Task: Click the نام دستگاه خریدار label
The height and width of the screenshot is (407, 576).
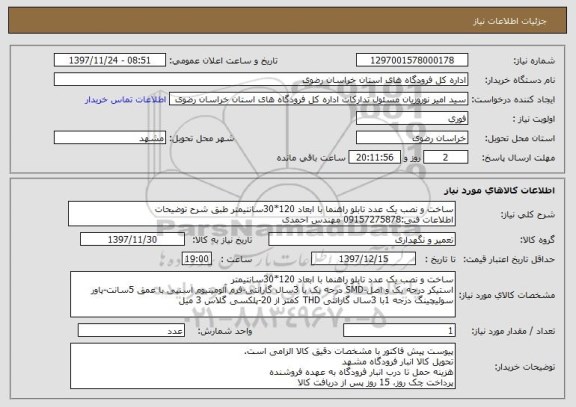Action: pos(521,80)
